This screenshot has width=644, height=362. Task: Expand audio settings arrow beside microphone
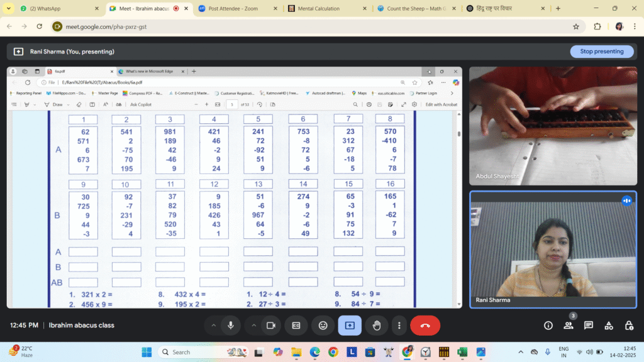tap(213, 326)
